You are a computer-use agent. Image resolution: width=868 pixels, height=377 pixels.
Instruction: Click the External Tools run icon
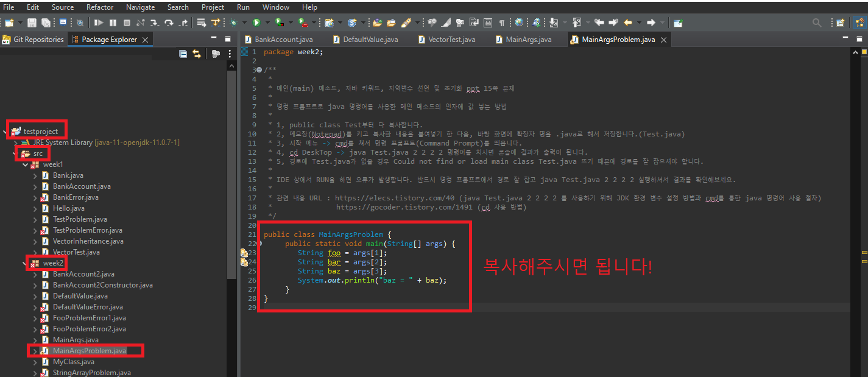pos(302,23)
